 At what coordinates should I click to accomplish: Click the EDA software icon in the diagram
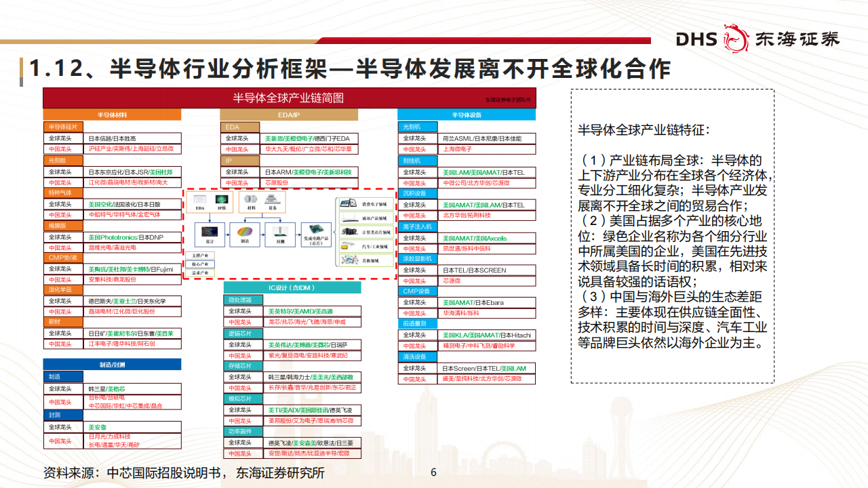200,199
